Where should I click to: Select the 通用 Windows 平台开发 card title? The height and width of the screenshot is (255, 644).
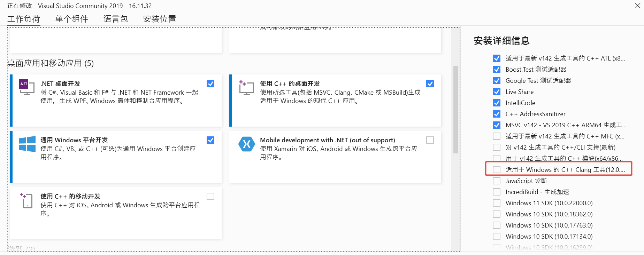coord(74,140)
